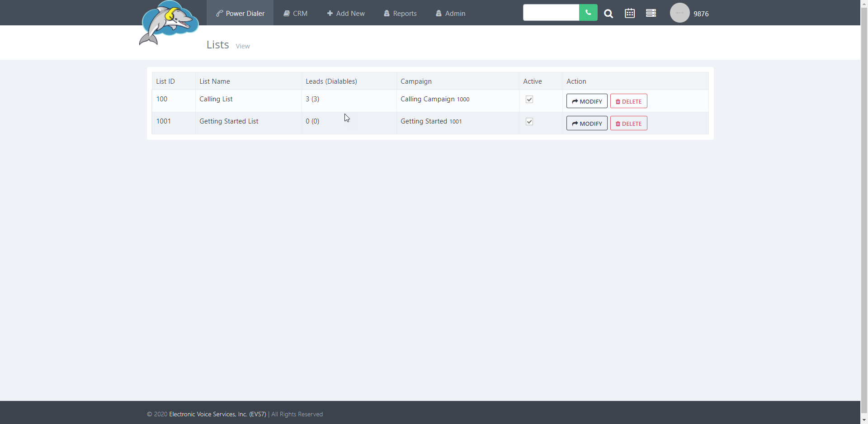Click the phone number input field
868x424 pixels.
[551, 13]
